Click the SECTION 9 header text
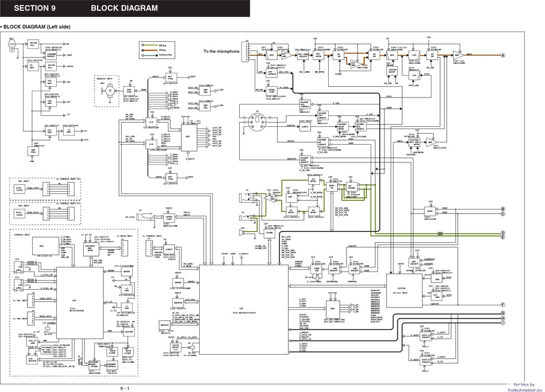545x392 pixels. tap(34, 9)
